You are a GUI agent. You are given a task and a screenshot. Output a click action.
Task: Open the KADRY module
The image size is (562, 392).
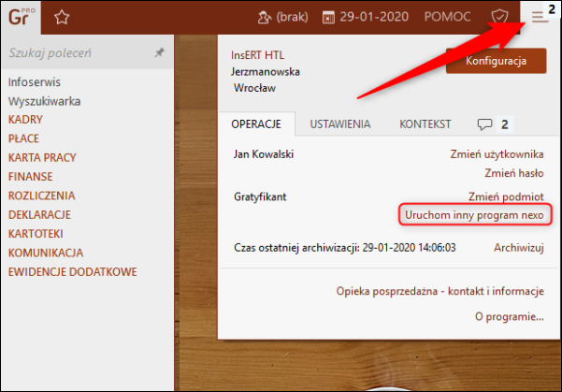[x=25, y=120]
